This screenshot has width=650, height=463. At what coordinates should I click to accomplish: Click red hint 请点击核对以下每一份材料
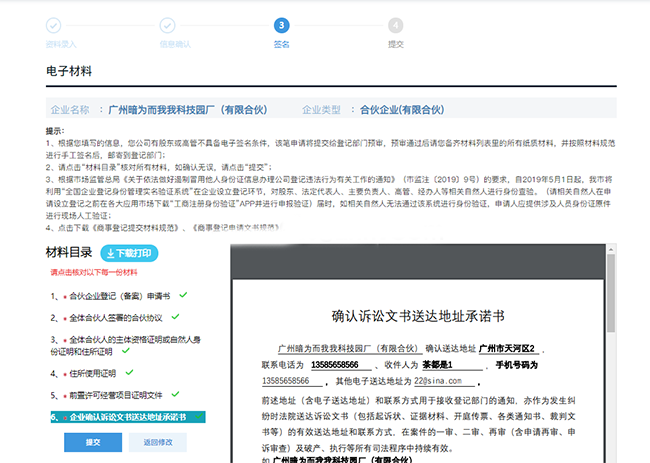94,272
